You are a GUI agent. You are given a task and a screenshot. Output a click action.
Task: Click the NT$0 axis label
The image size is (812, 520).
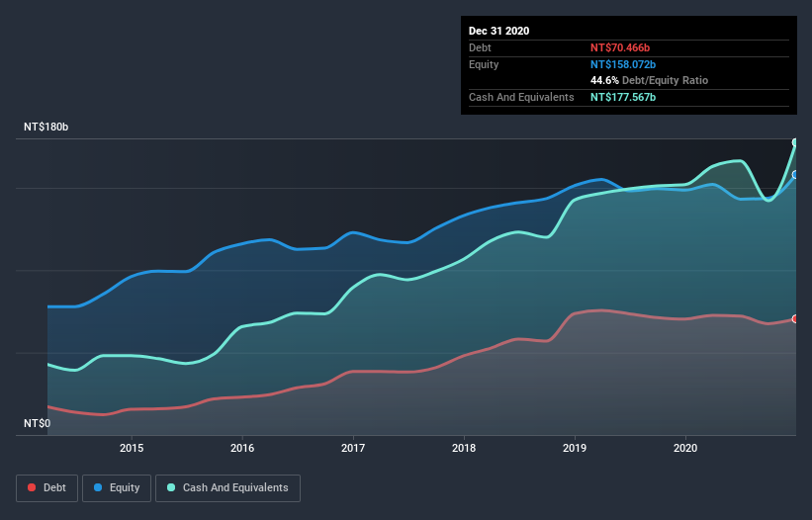38,423
